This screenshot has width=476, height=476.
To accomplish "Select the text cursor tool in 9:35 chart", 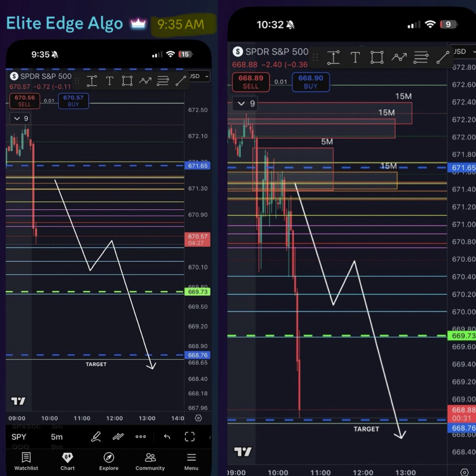I will [92, 81].
